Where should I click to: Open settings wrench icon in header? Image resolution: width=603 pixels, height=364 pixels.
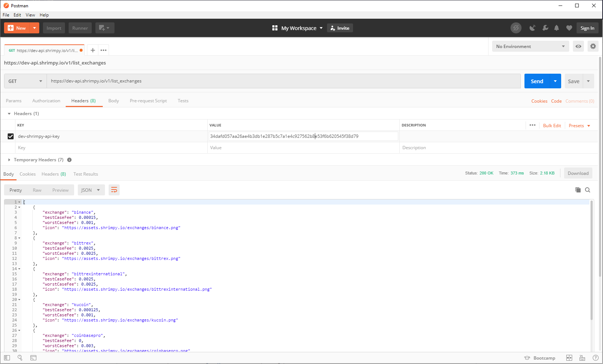point(545,28)
